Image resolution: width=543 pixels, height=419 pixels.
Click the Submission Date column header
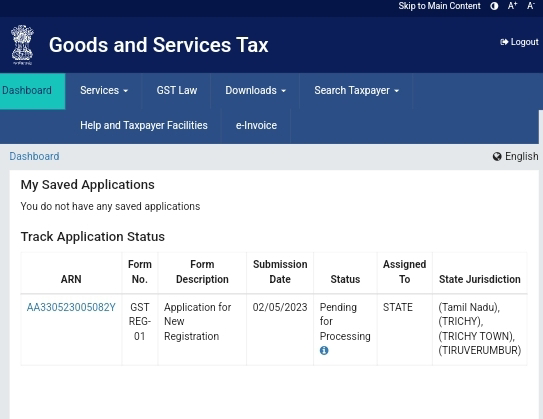tap(280, 272)
